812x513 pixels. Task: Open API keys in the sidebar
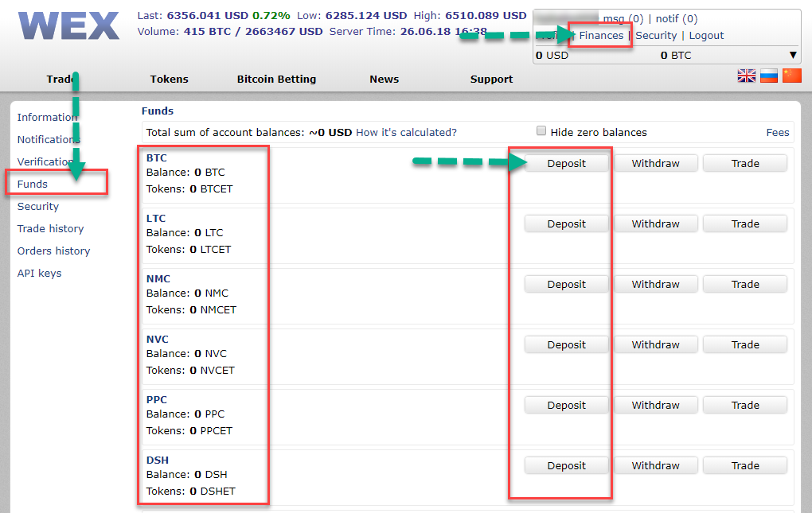[39, 273]
